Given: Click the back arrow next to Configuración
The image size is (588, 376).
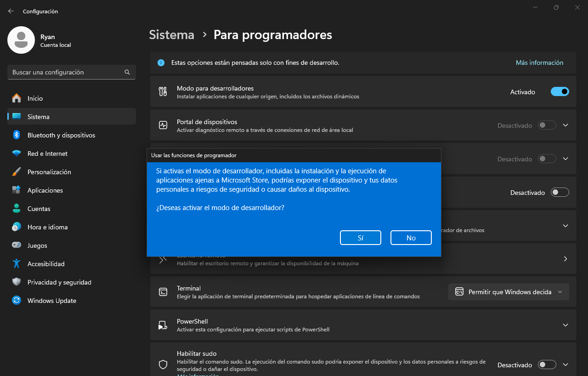Looking at the screenshot, I should point(11,11).
